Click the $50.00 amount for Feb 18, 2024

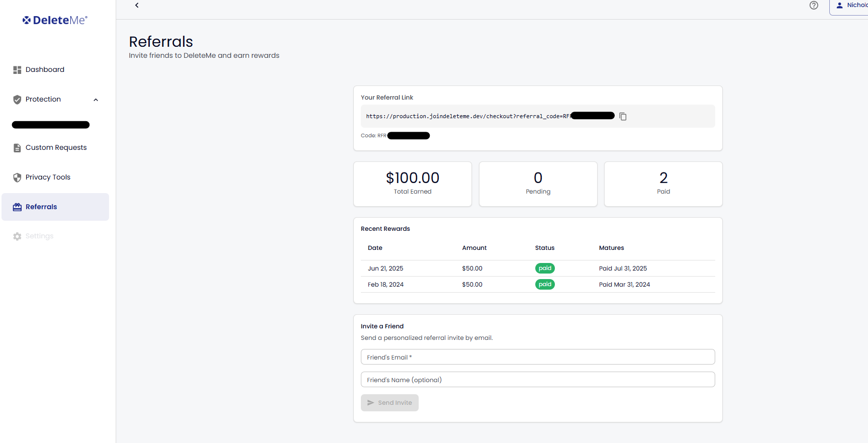point(472,285)
